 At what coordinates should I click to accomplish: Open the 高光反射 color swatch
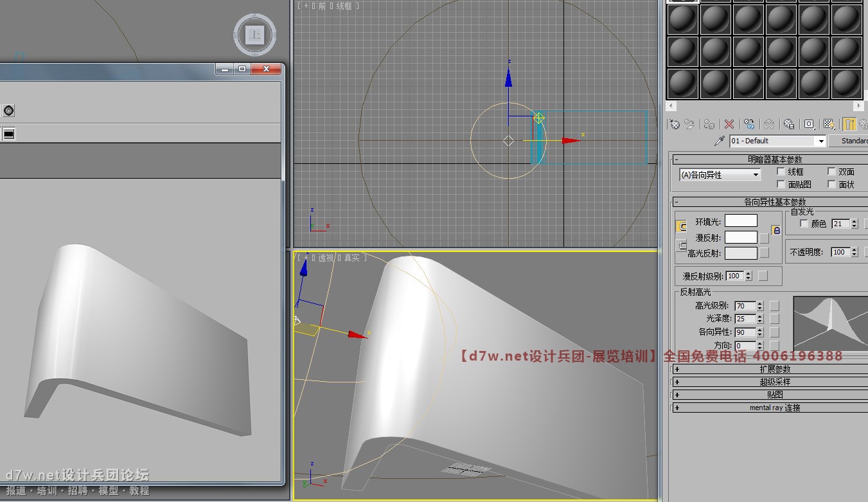(x=741, y=253)
